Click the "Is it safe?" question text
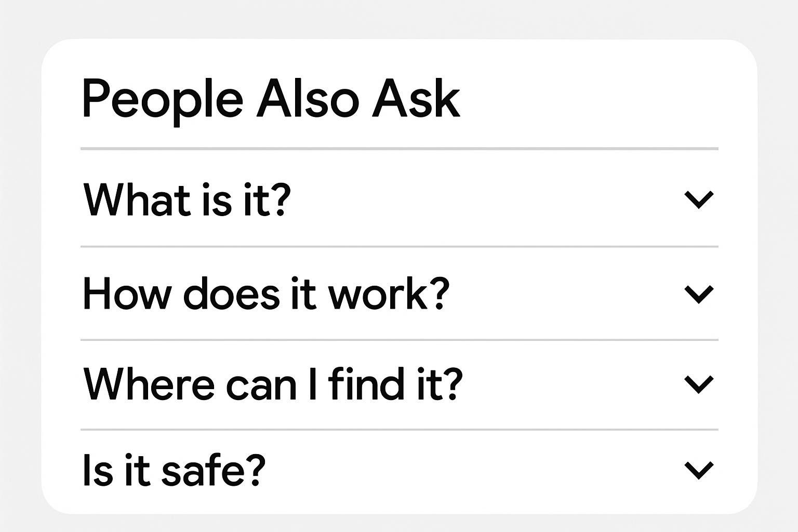Image resolution: width=798 pixels, height=532 pixels. click(x=174, y=470)
